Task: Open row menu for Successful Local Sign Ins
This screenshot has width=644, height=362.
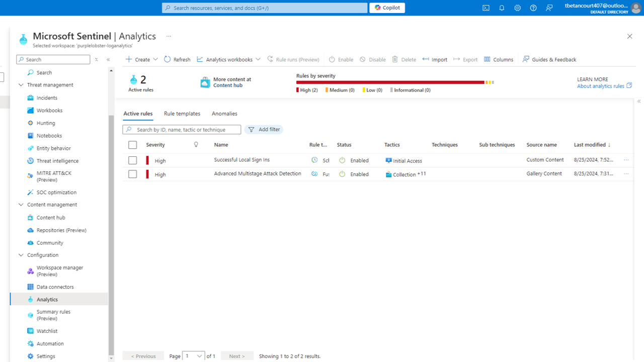Action: [x=626, y=160]
